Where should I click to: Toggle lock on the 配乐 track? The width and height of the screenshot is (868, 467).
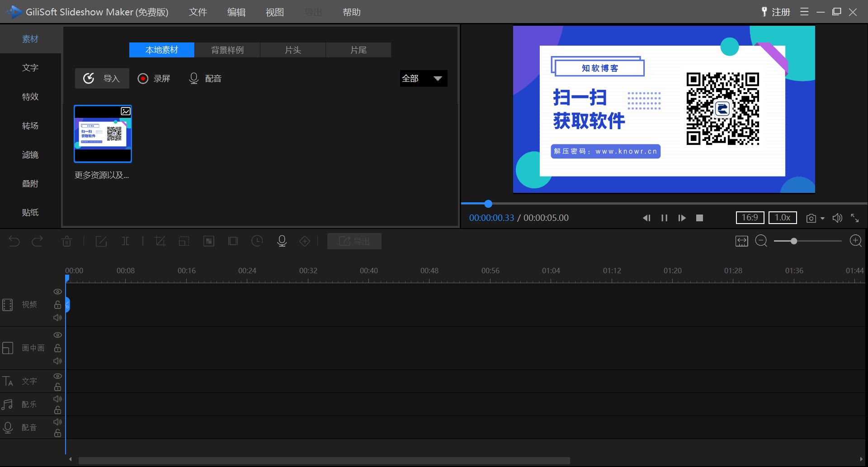click(57, 410)
